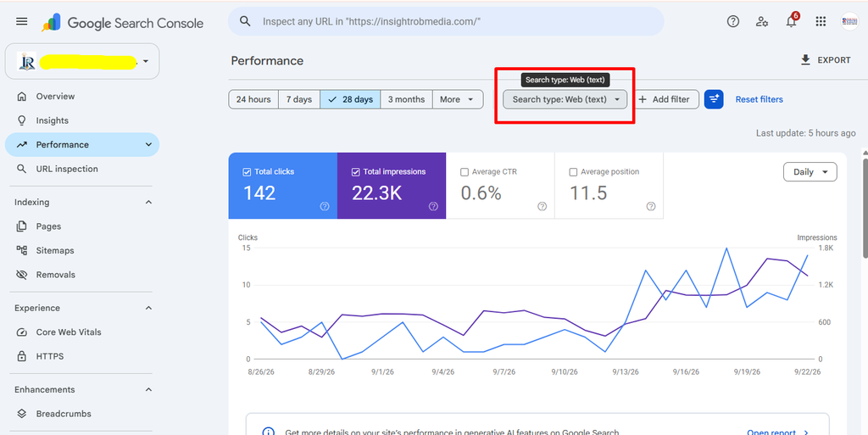Open Sitemaps in the sidebar
This screenshot has height=435, width=868.
pos(82,250)
